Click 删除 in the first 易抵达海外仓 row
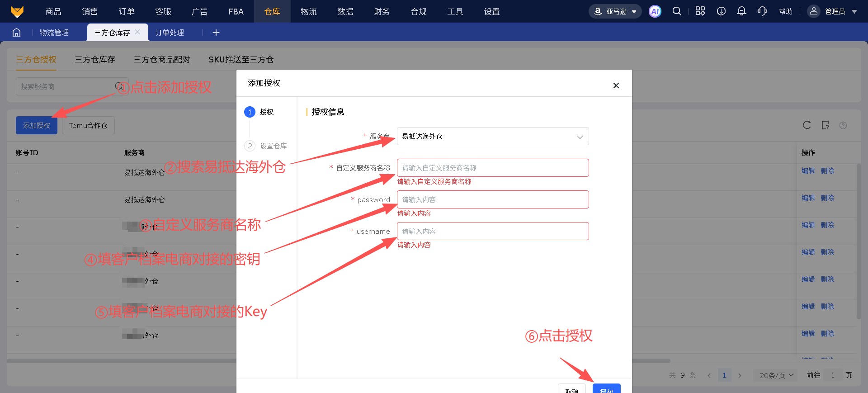Screen dimensions: 868x393 (827, 170)
